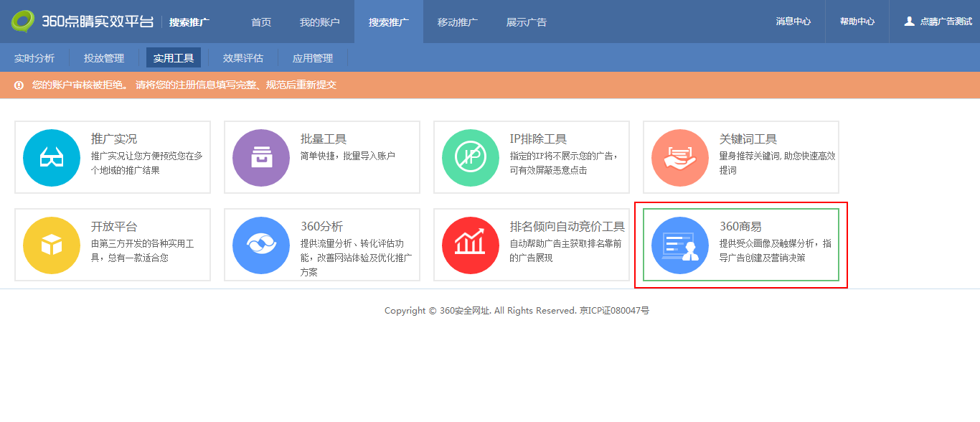Open the 消息中心 link
The width and height of the screenshot is (980, 422).
[793, 22]
